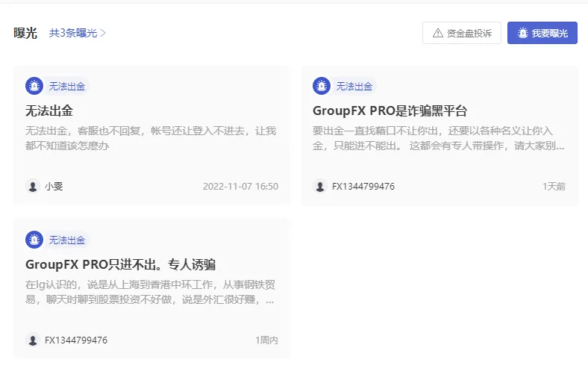588x386 pixels.
Task: Click the warning triangle icon in 资金盘投诉
Action: click(437, 33)
